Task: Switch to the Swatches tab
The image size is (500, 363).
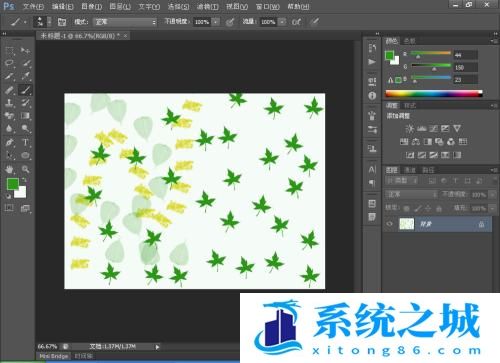Action: pyautogui.click(x=409, y=41)
